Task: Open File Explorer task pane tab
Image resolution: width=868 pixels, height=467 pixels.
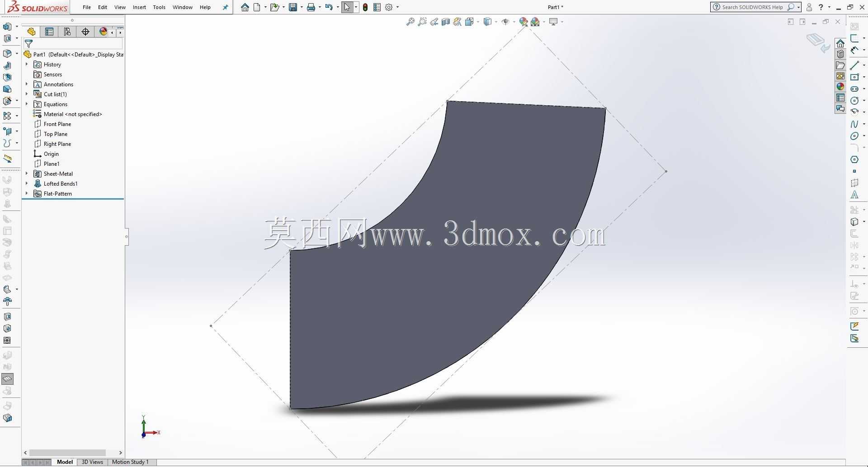Action: 840,65
